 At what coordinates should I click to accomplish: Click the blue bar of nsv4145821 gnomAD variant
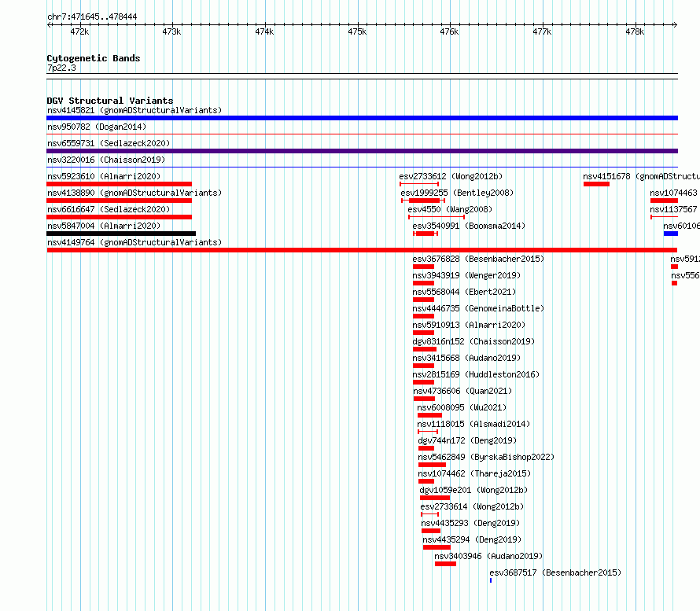[362, 118]
